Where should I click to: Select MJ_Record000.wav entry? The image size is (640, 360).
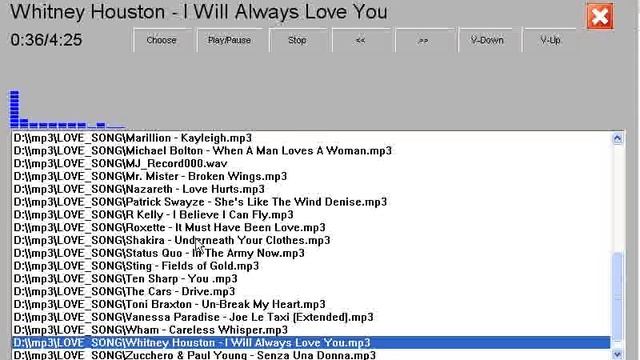311,164
